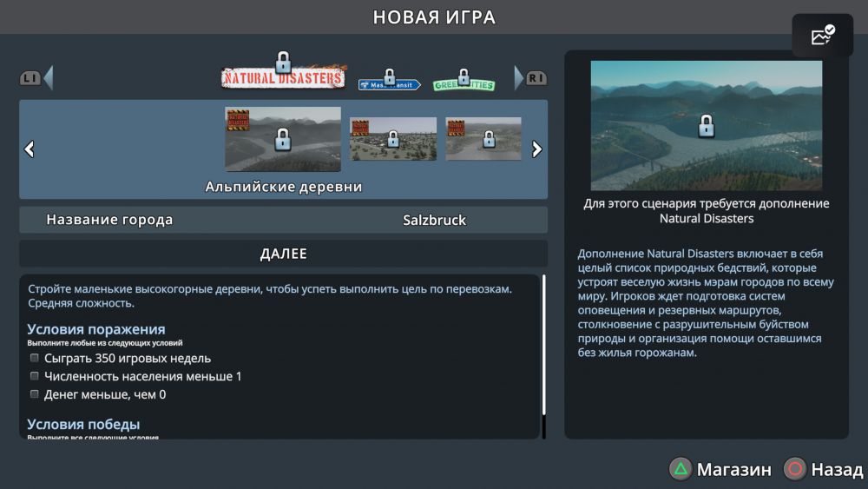Select the Green Cities DLC tab
The height and width of the screenshot is (489, 868).
click(x=464, y=85)
